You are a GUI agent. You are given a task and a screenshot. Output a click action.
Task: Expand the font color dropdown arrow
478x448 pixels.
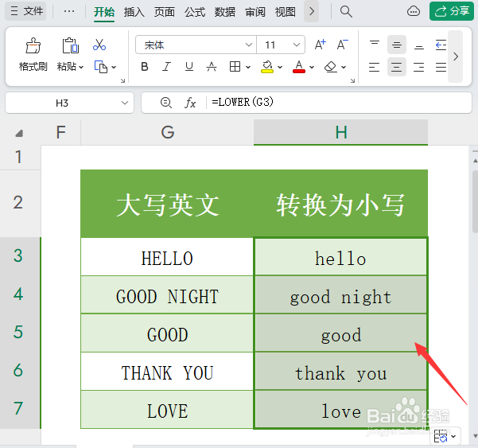(x=312, y=67)
